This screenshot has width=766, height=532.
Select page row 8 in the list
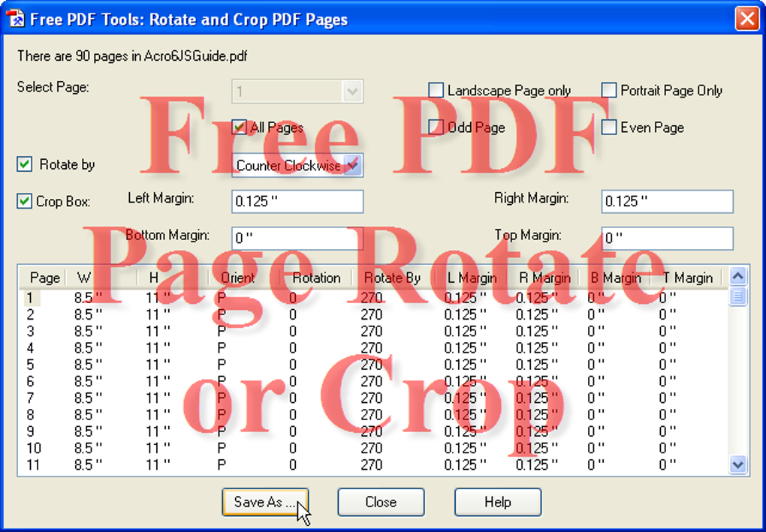tap(374, 414)
